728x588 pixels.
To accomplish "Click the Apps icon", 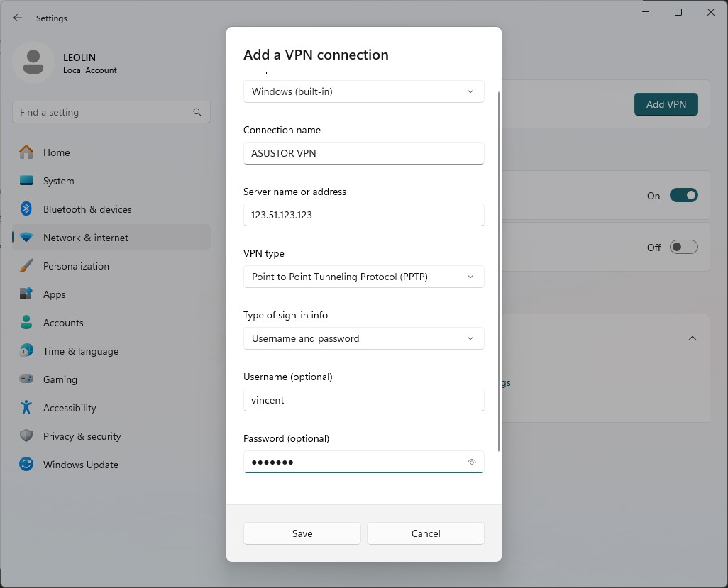I will click(26, 294).
